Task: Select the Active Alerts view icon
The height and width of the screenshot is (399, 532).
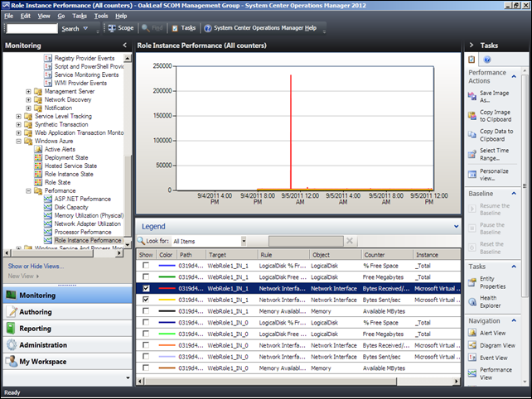Action: click(38, 149)
